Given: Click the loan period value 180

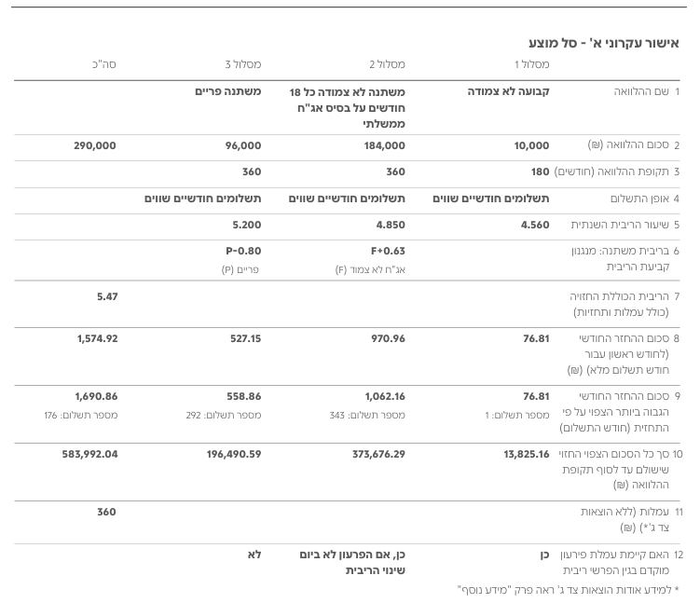Looking at the screenshot, I should [540, 171].
